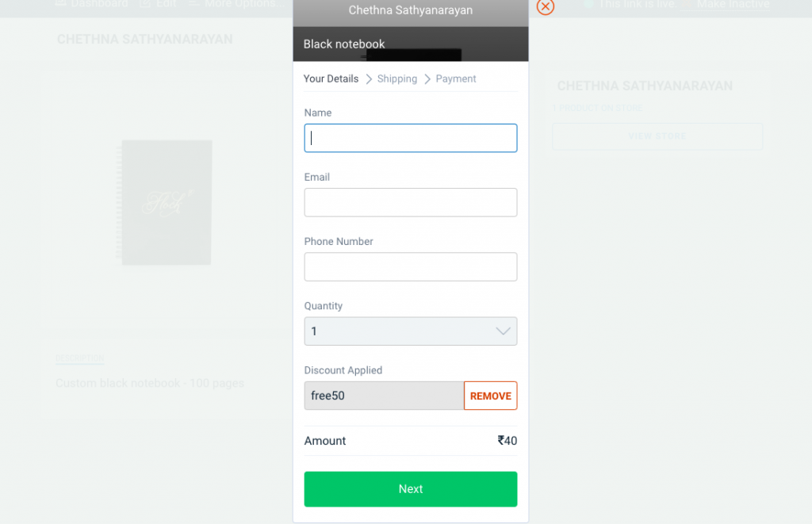Viewport: 812px width, 524px height.
Task: Click the View Store button
Action: point(657,136)
